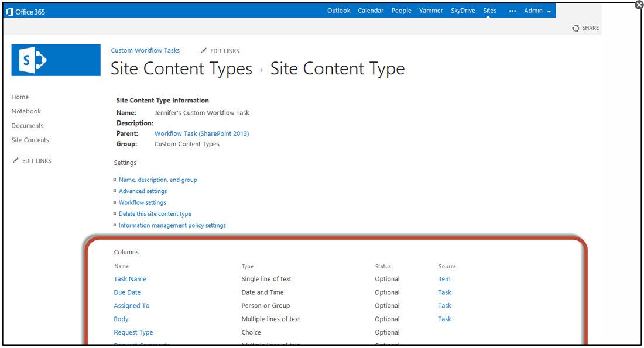Open SkyDrive in the top navigation
The height and width of the screenshot is (348, 644).
coord(463,11)
